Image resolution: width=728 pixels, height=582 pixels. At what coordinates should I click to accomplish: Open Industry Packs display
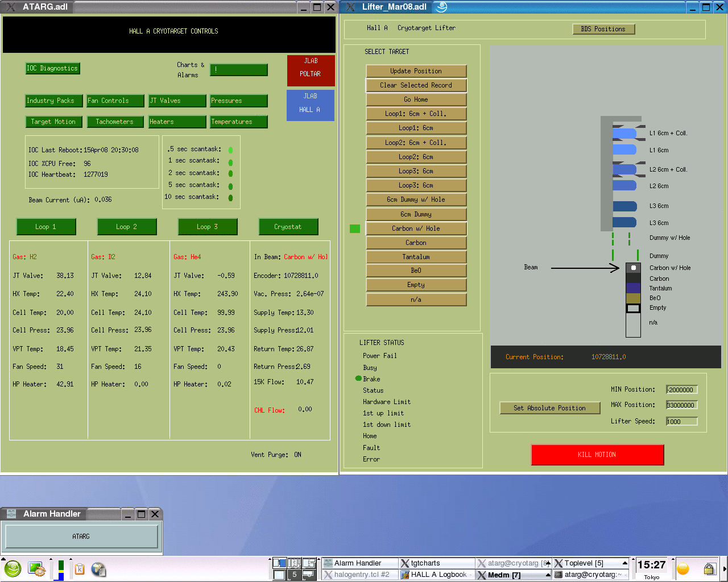[x=54, y=101]
